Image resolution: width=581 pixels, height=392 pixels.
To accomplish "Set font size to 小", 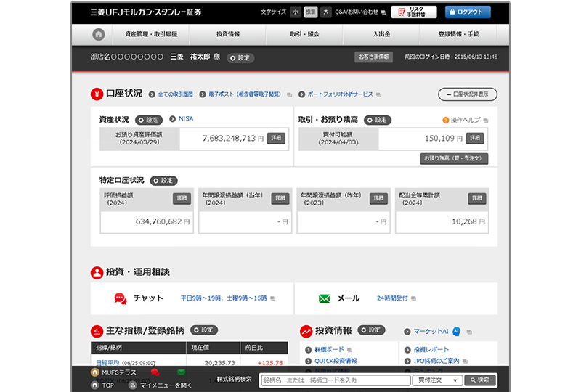I will [x=296, y=12].
